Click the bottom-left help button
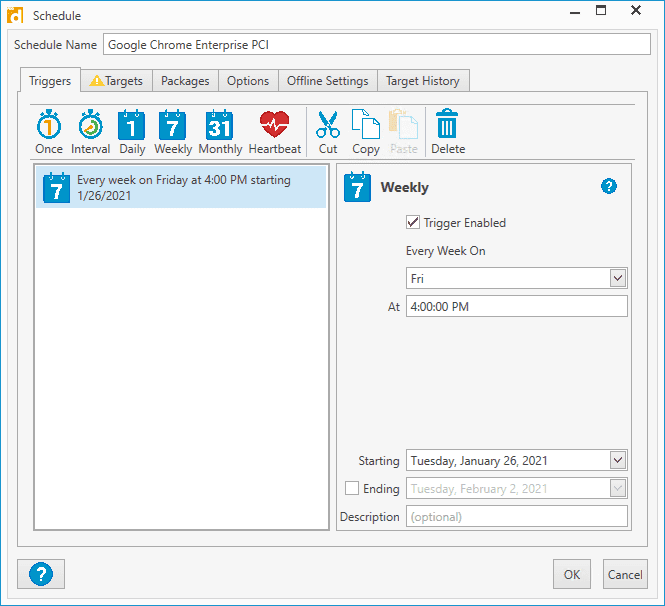 (x=41, y=574)
